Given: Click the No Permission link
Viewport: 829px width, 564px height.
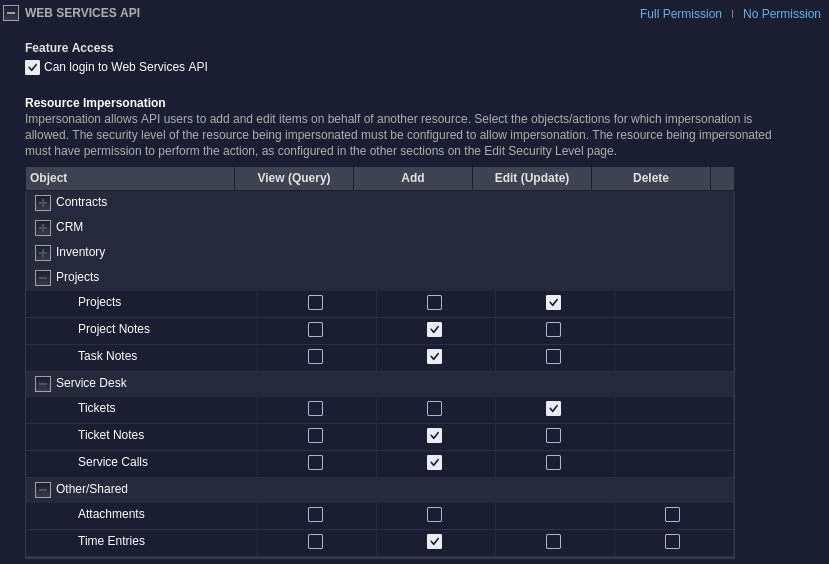Looking at the screenshot, I should point(781,14).
